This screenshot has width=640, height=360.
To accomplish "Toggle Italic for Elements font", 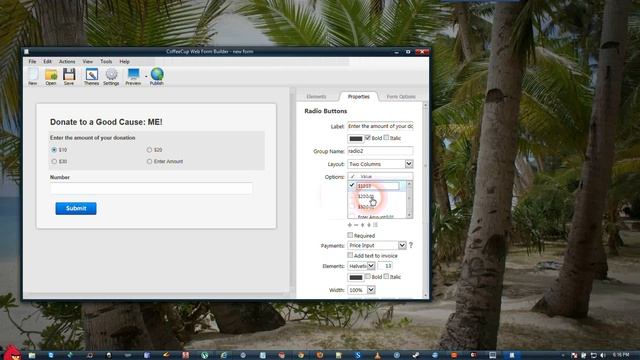I will tap(386, 277).
